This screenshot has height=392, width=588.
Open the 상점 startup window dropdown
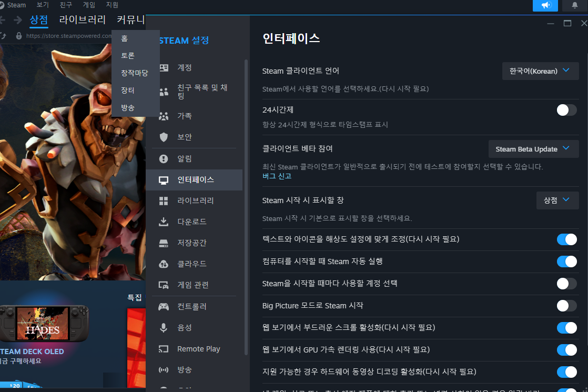tap(557, 200)
